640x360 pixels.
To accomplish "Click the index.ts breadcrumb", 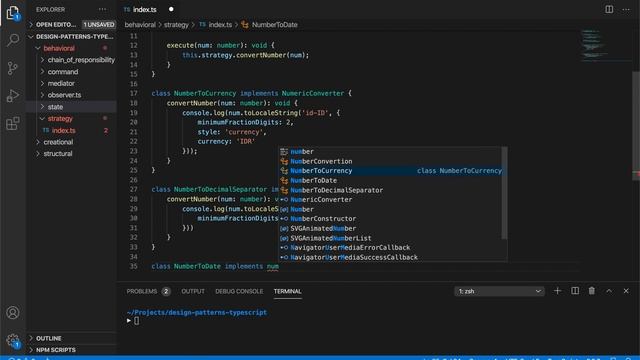I will point(216,25).
